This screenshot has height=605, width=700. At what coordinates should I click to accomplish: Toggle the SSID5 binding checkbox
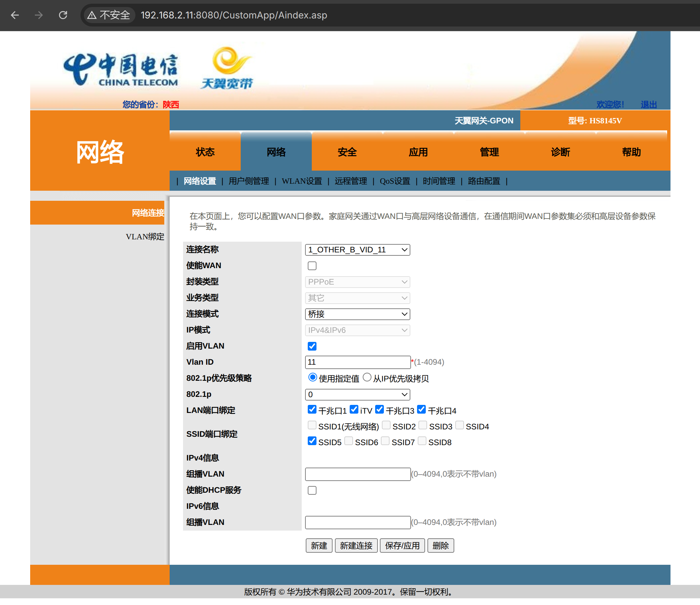tap(312, 441)
